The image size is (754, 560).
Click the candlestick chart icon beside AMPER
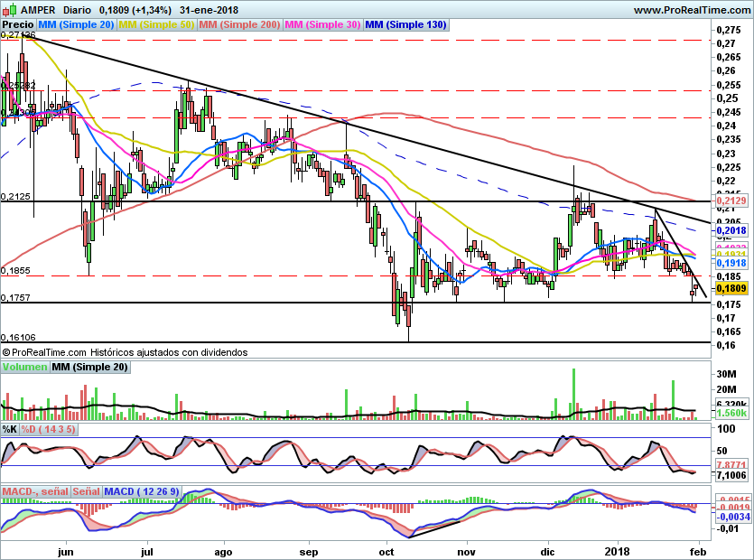(x=8, y=9)
